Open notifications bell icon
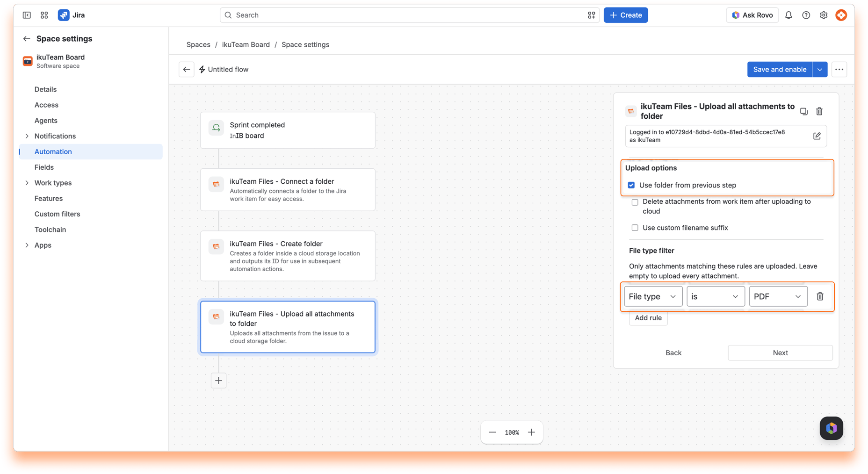This screenshot has height=474, width=868. click(788, 15)
